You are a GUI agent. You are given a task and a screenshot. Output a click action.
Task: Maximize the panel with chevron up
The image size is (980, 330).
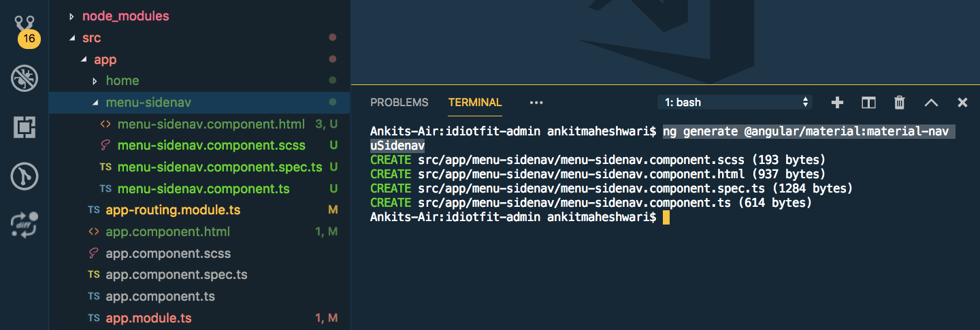931,103
